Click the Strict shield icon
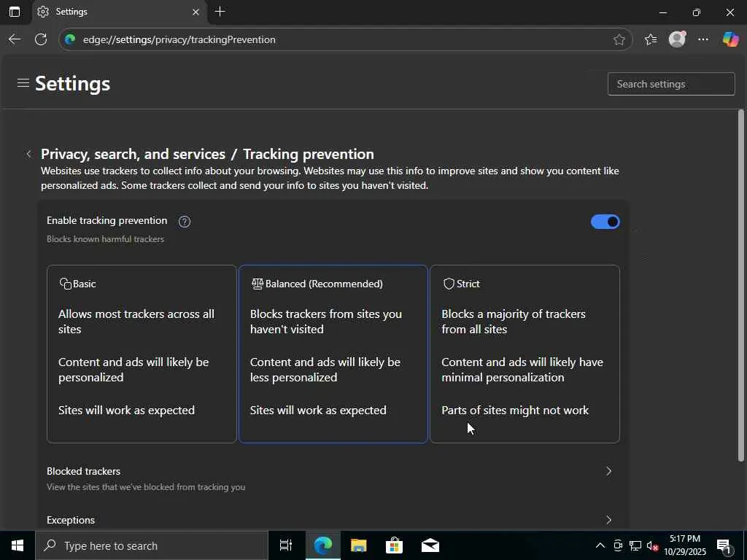 pos(449,284)
